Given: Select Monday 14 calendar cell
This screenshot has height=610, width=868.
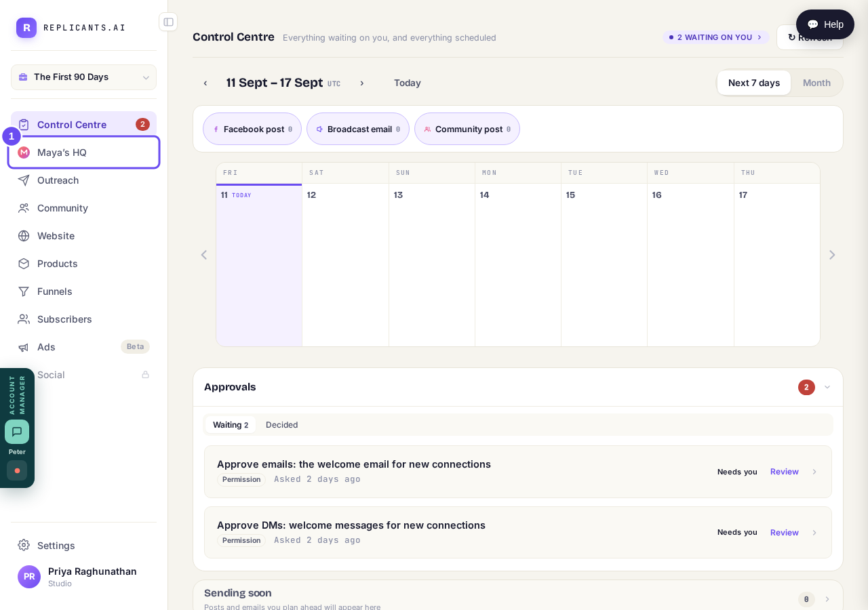Looking at the screenshot, I should point(518,265).
